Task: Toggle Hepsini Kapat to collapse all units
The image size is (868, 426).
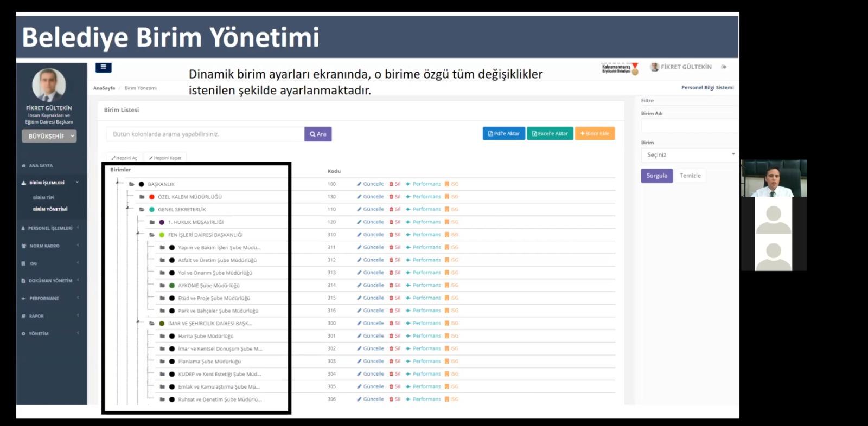Action: coord(165,158)
